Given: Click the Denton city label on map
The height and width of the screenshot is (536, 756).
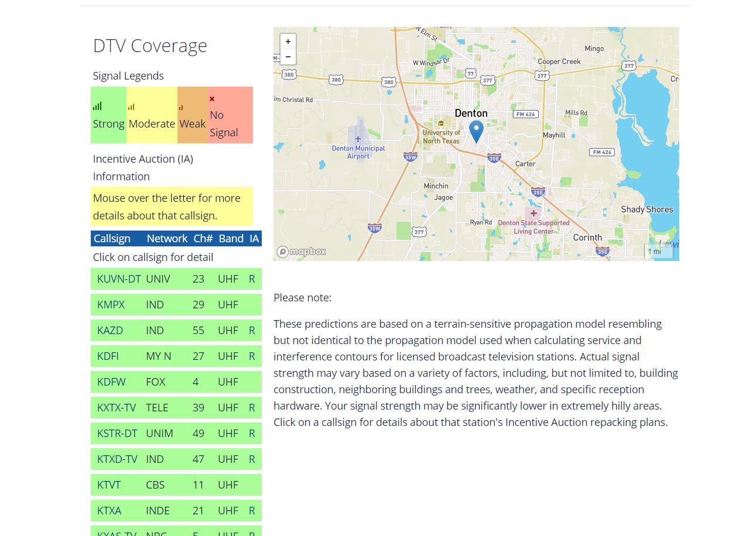Looking at the screenshot, I should coord(471,114).
